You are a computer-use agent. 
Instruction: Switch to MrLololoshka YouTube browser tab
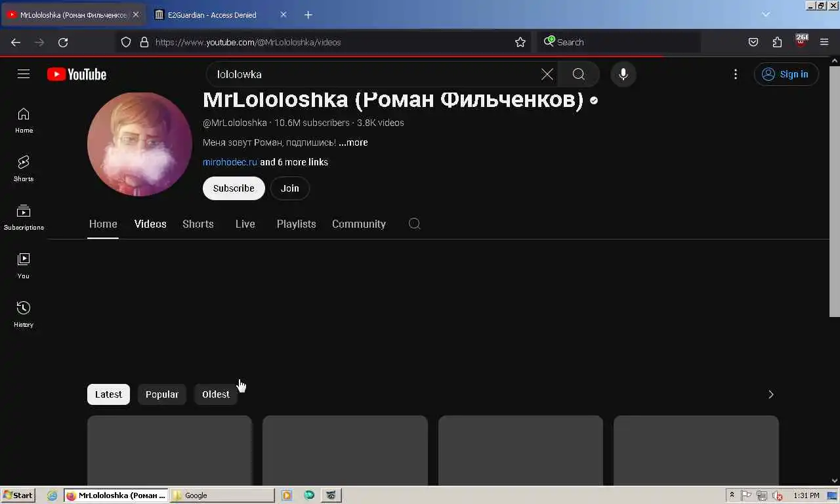tap(73, 14)
